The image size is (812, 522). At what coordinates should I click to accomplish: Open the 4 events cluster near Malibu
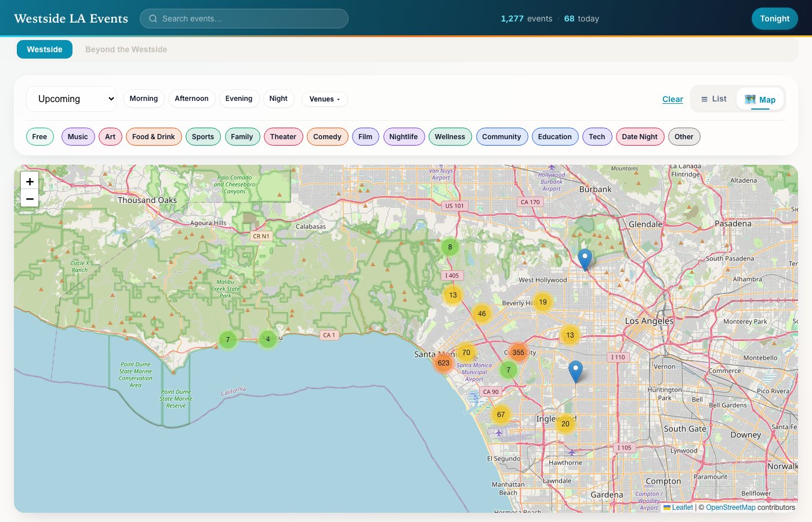tap(268, 339)
